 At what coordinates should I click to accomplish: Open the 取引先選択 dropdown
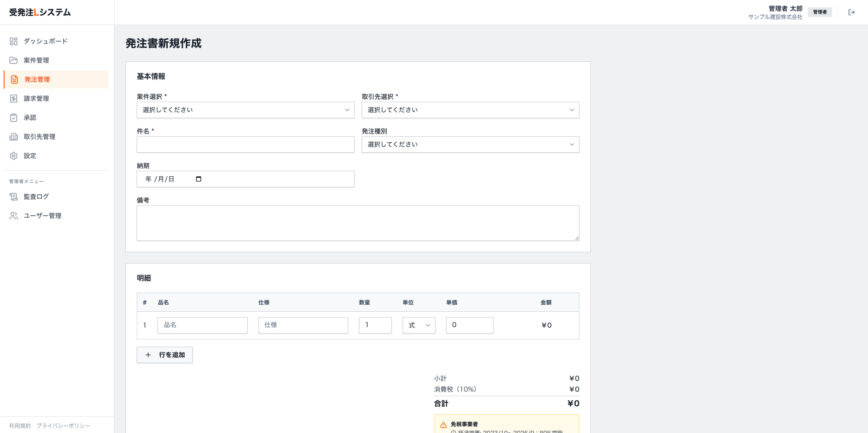[470, 110]
